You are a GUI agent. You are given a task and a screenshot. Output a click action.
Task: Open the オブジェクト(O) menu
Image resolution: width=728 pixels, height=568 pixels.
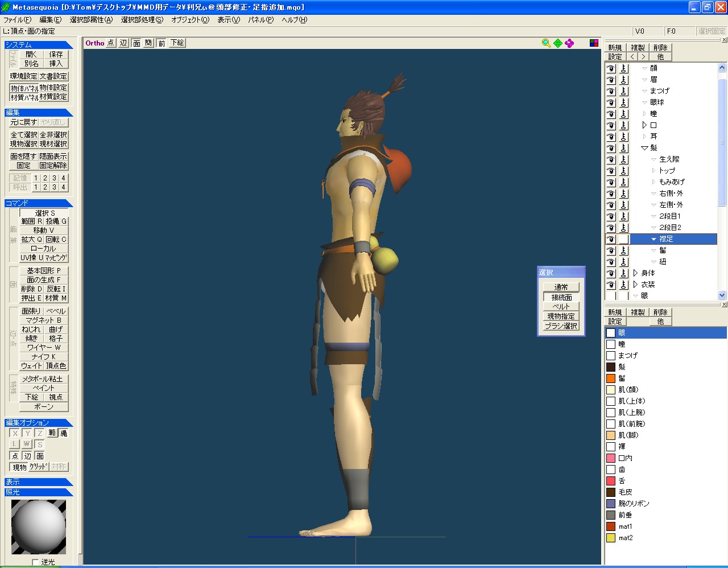[190, 20]
